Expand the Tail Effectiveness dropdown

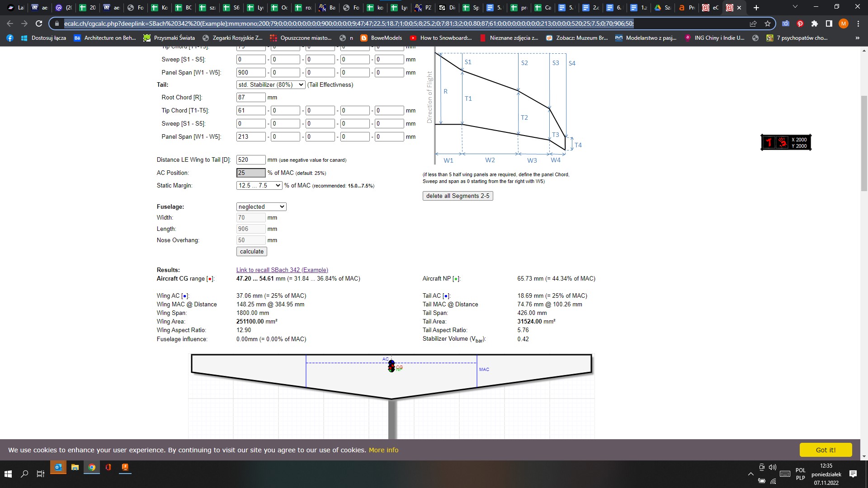pos(270,84)
